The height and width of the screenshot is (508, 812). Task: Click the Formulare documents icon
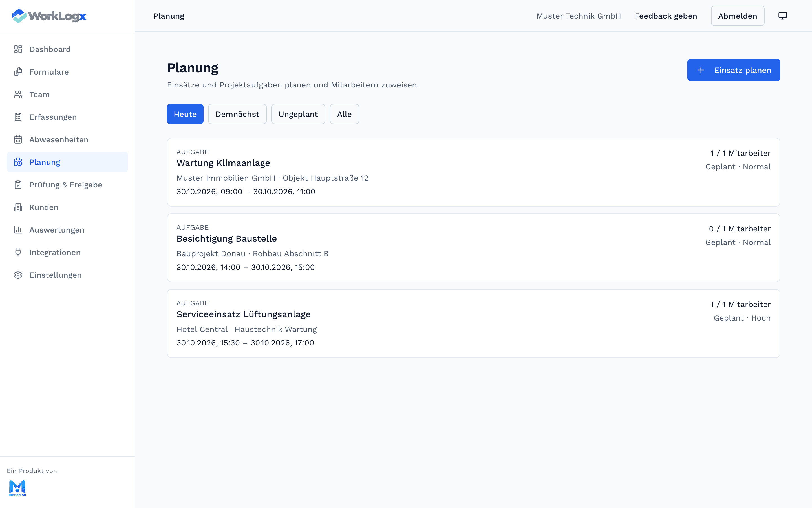(18, 72)
